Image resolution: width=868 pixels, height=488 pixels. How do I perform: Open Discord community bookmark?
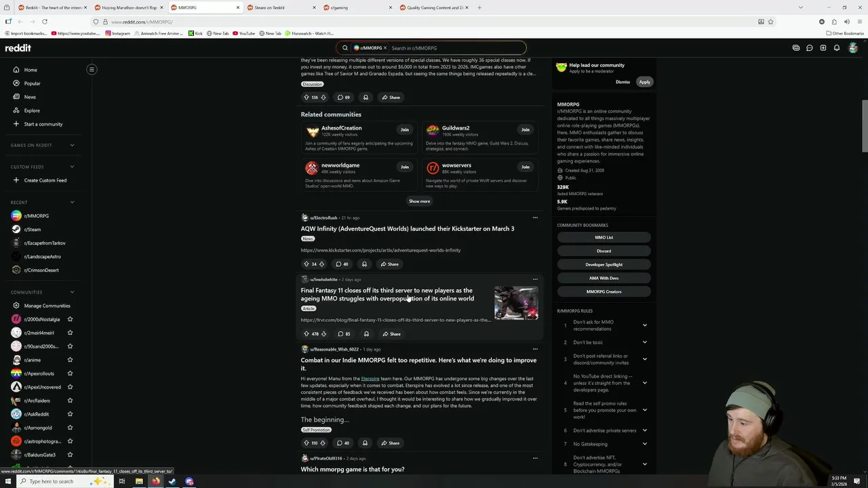coord(604,251)
